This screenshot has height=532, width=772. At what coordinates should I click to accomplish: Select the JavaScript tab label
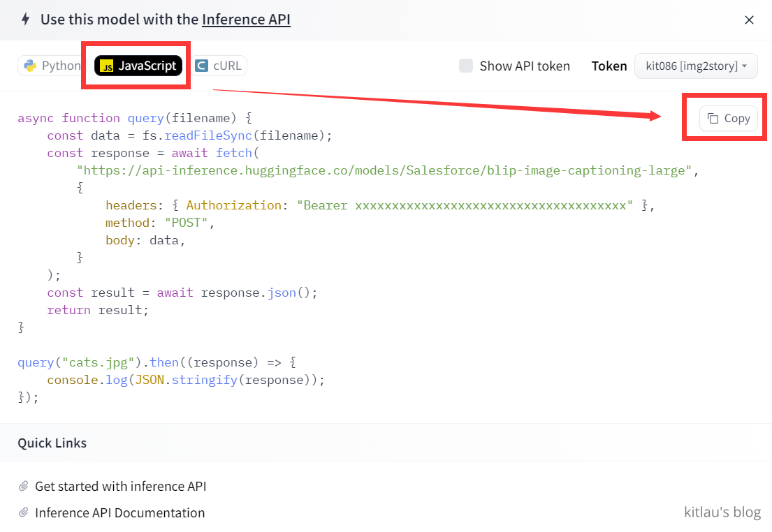tap(147, 66)
